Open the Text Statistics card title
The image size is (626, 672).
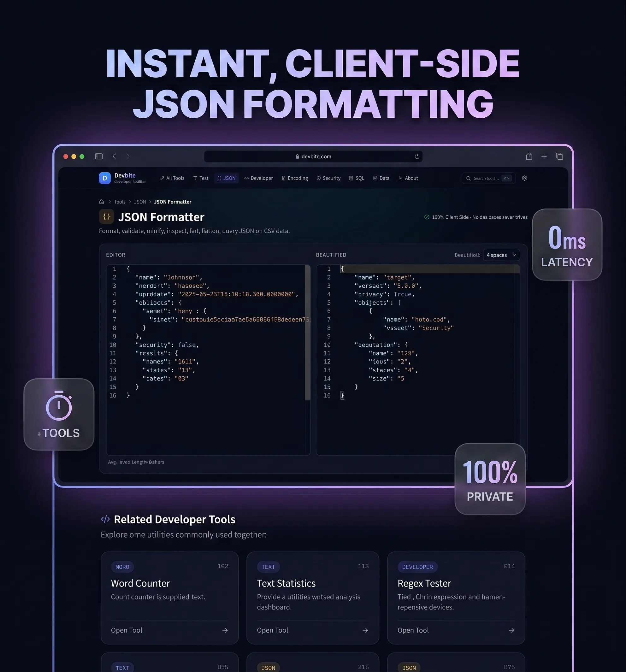pos(286,583)
